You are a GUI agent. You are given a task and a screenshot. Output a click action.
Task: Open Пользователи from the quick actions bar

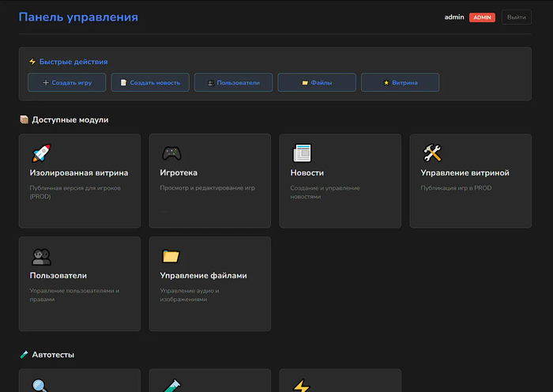[233, 82]
